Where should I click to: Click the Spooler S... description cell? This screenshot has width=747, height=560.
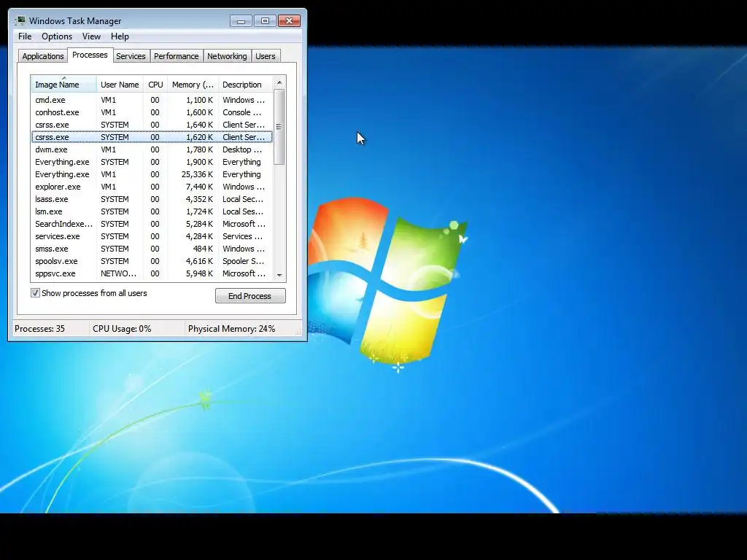(x=243, y=261)
